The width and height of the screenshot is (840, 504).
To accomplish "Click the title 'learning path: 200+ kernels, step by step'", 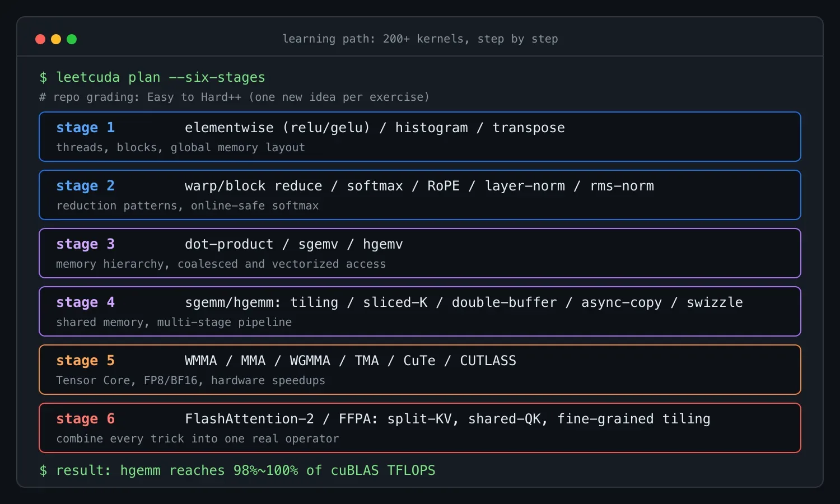I will pyautogui.click(x=420, y=39).
